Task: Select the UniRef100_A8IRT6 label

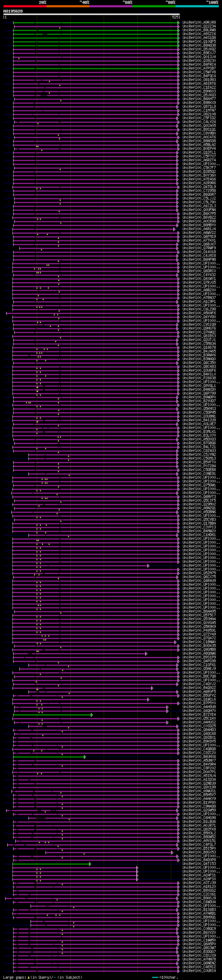Action: [x=199, y=84]
